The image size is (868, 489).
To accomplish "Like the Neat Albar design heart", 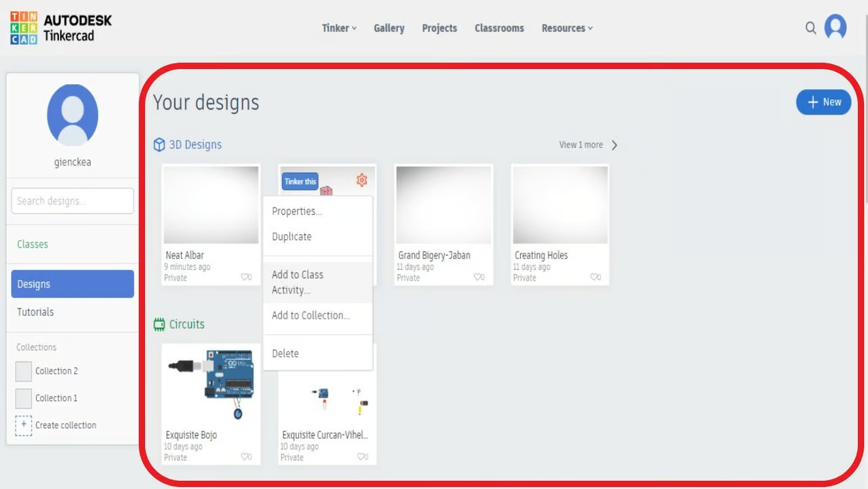I will pyautogui.click(x=245, y=277).
